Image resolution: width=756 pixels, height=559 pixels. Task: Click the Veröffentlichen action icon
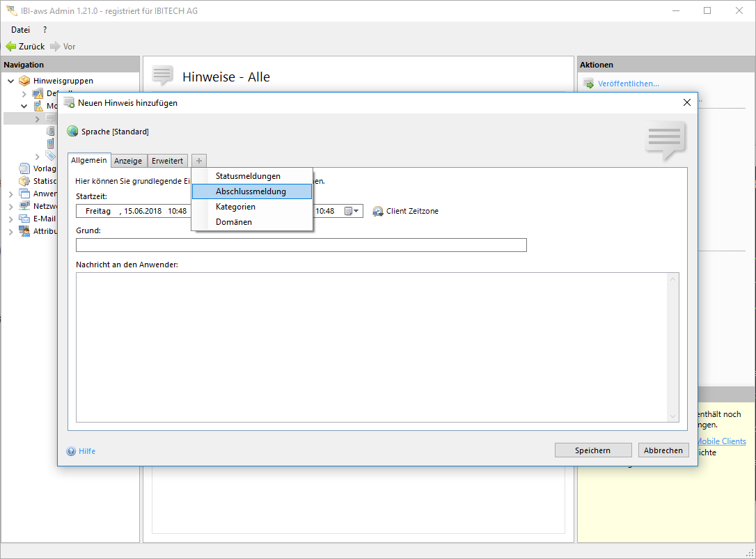pyautogui.click(x=588, y=84)
